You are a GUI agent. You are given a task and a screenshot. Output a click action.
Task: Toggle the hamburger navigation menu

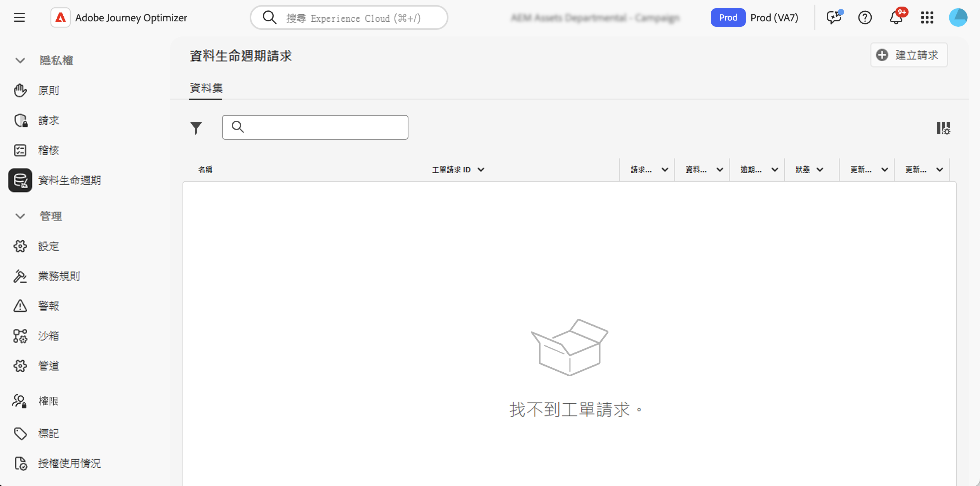coord(19,17)
